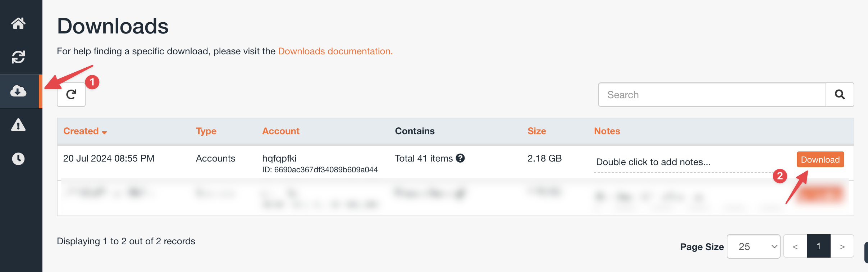Go to the previous results page
This screenshot has width=868, height=272.
click(795, 246)
